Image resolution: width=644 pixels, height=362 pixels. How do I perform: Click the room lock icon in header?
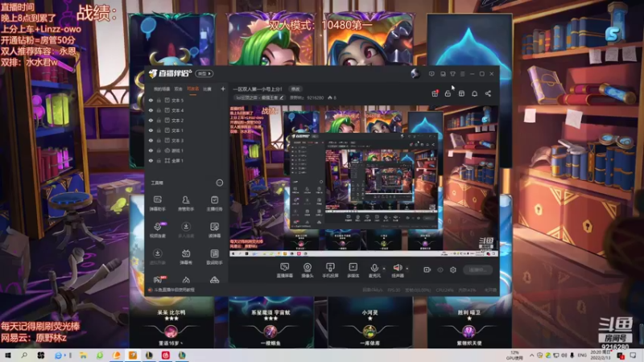(448, 93)
